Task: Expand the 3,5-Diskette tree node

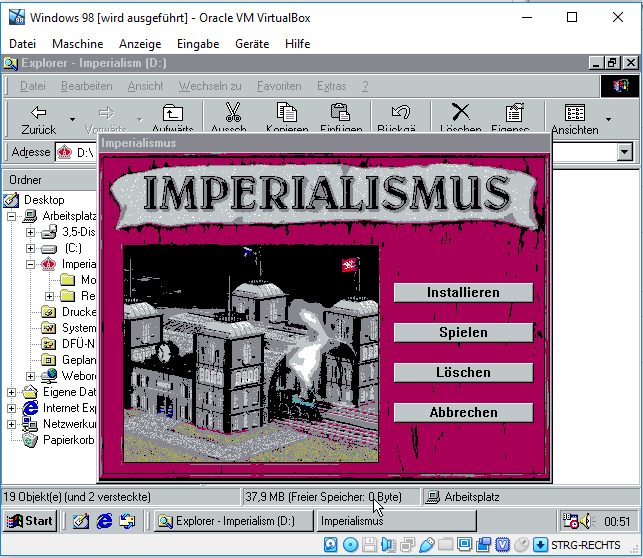Action: pyautogui.click(x=30, y=232)
